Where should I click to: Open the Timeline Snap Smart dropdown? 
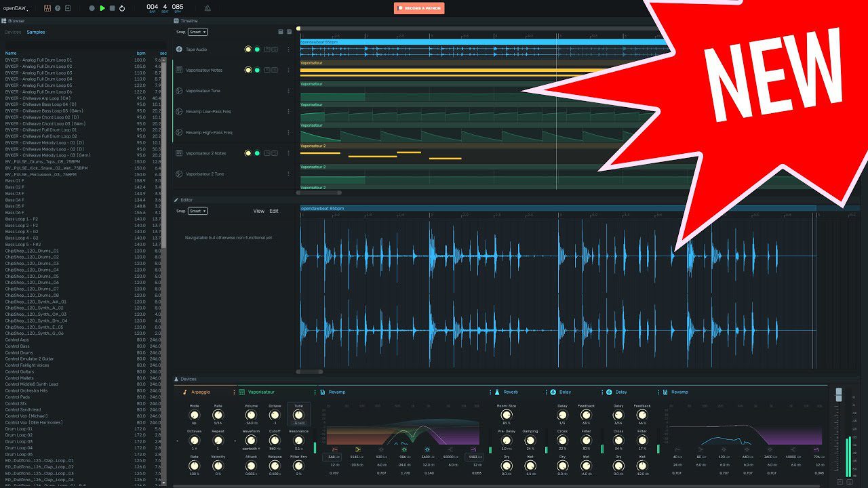pos(198,32)
